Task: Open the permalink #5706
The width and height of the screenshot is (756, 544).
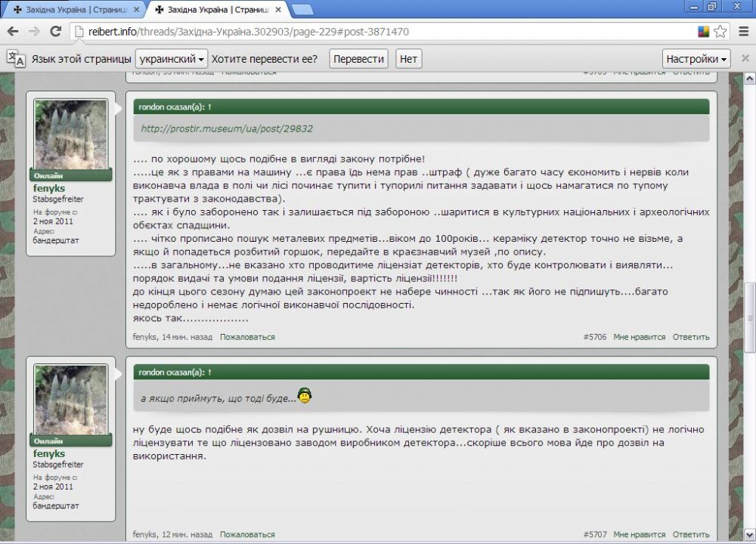Action: [x=595, y=337]
